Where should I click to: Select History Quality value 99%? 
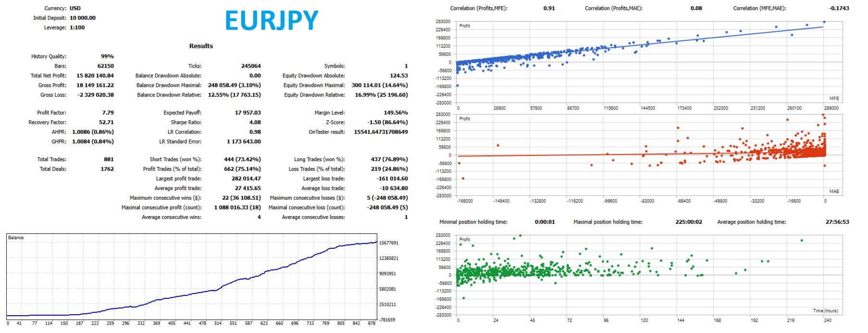coord(107,56)
